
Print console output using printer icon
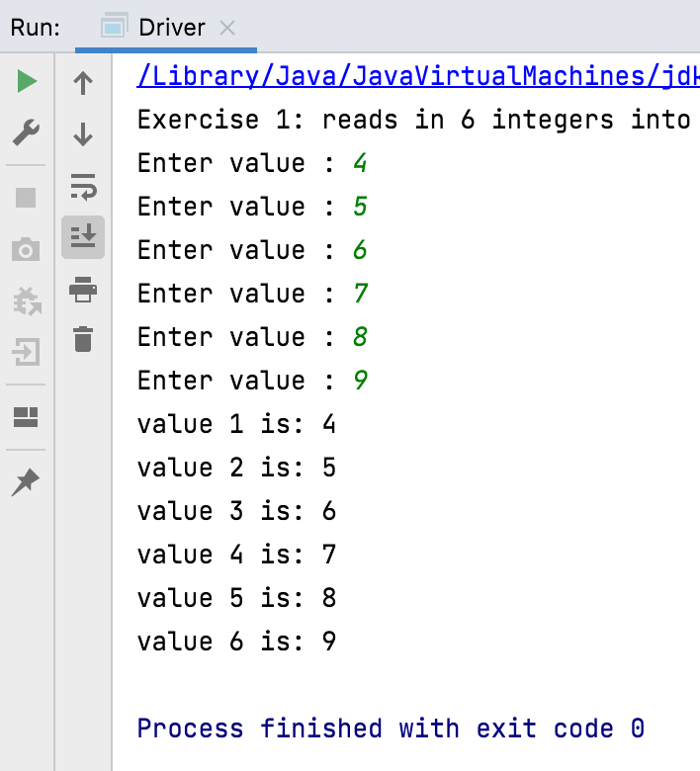(83, 290)
